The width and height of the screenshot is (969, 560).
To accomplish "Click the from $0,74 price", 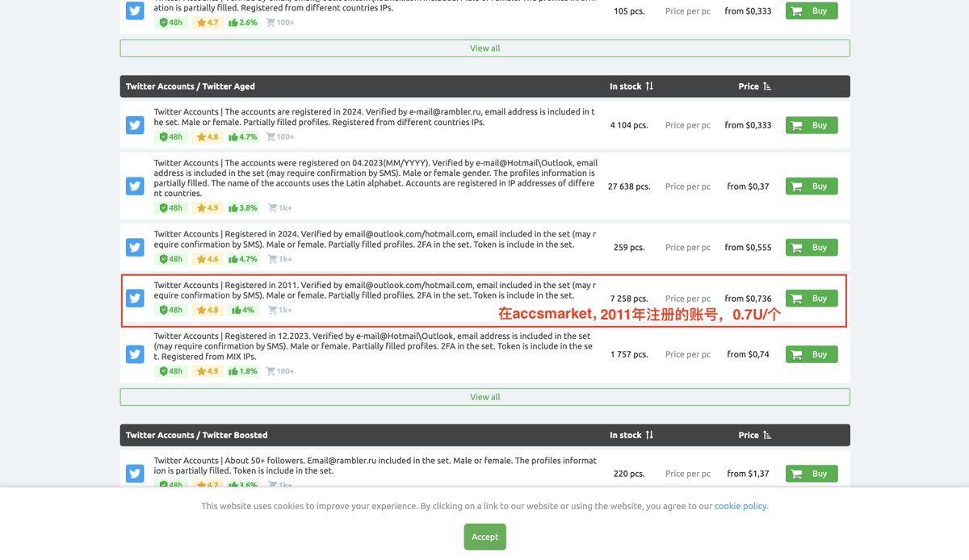I will pyautogui.click(x=748, y=354).
